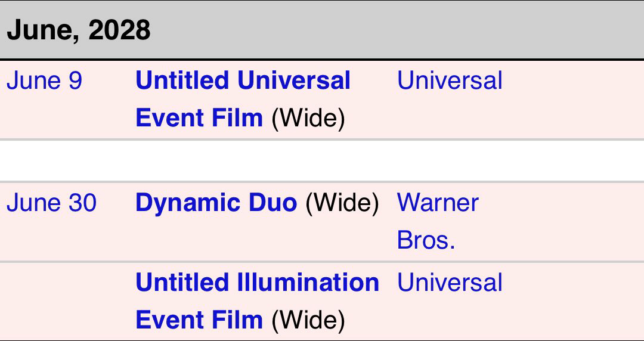Click the Universal distributor in the June 9 row
644x341 pixels.
pos(450,81)
